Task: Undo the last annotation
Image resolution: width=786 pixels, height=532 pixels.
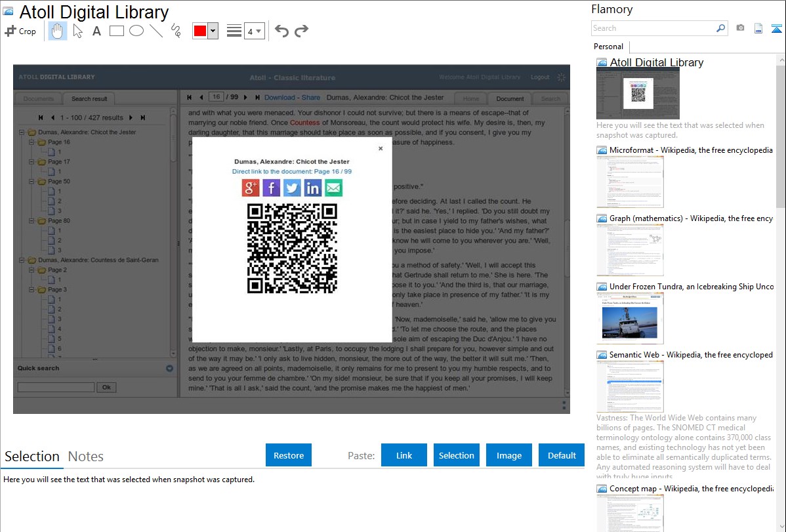Action: (281, 31)
